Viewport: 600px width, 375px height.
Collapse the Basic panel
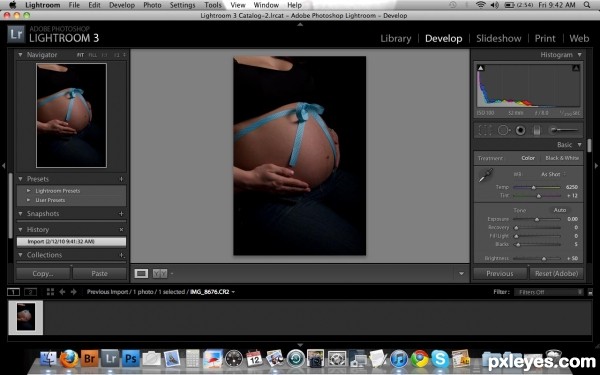(x=580, y=145)
